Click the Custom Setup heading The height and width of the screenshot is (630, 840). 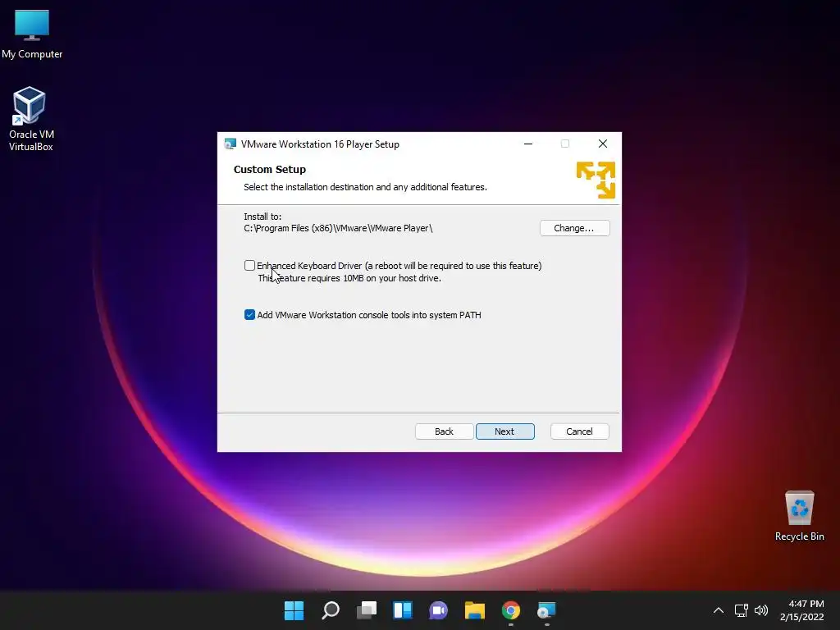(x=269, y=169)
